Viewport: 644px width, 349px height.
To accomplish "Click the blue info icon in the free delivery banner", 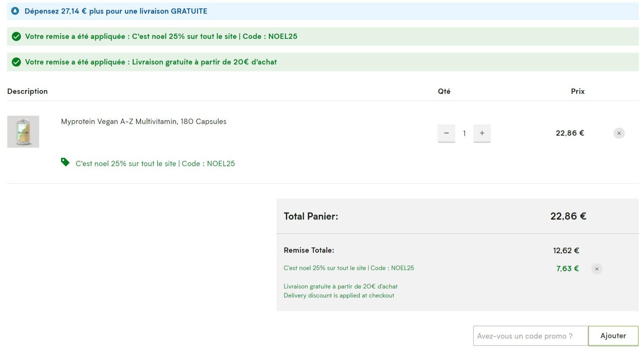I will 15,11.
